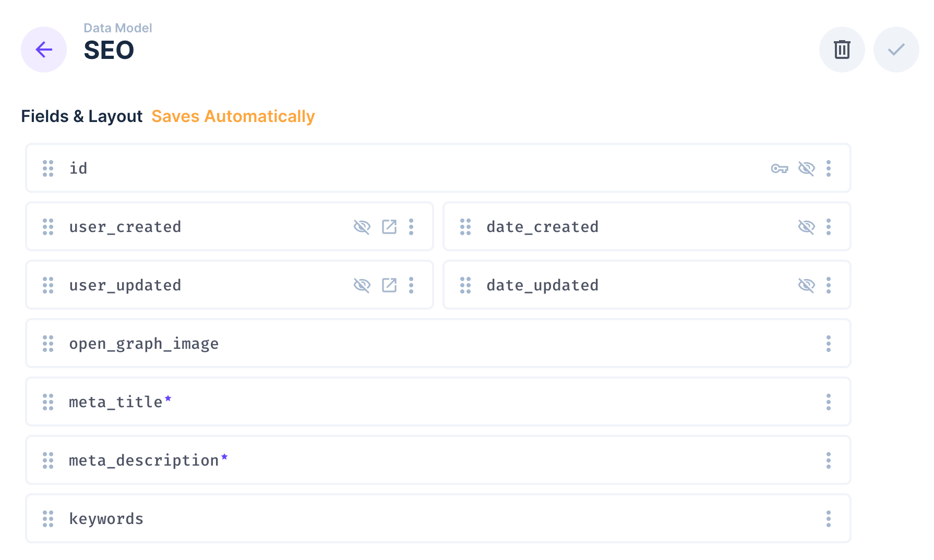Open options menu for open_graph_image field
This screenshot has width=934, height=560.
pyautogui.click(x=828, y=344)
